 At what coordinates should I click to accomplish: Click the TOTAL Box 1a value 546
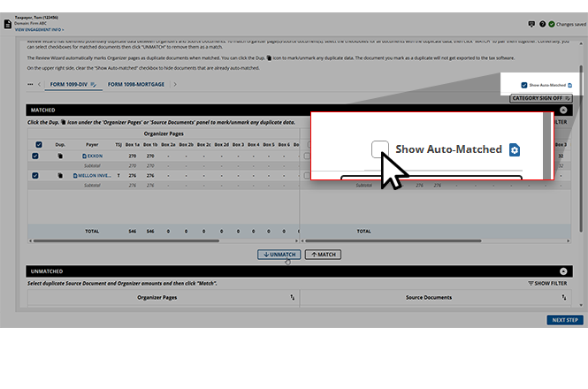point(133,231)
